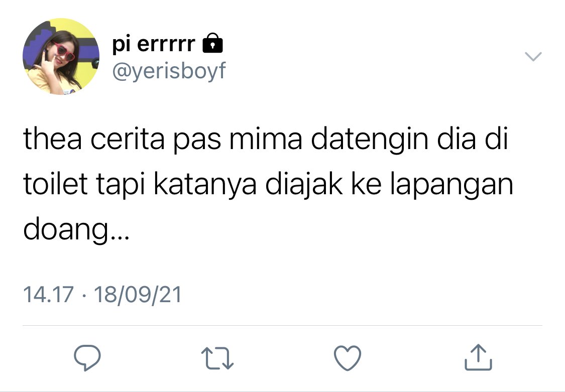
Task: Retweet this tweet using the arrows icon
Action: (x=217, y=358)
